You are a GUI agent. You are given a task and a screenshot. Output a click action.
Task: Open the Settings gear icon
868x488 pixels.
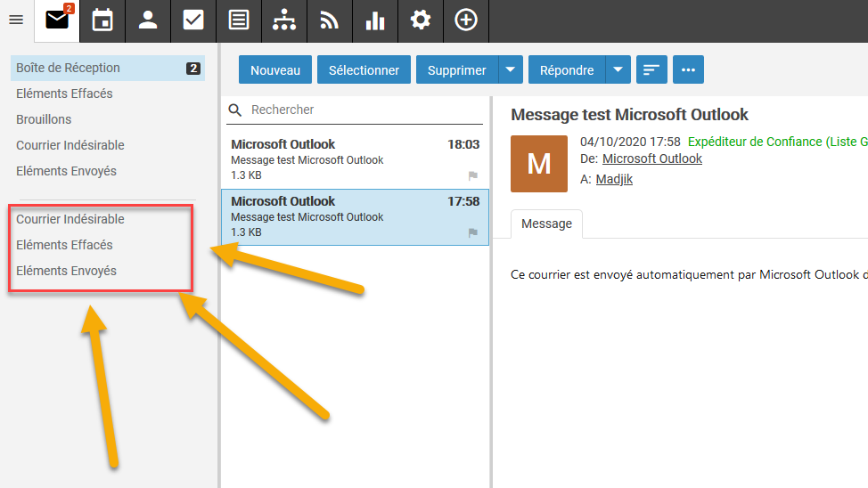point(421,20)
